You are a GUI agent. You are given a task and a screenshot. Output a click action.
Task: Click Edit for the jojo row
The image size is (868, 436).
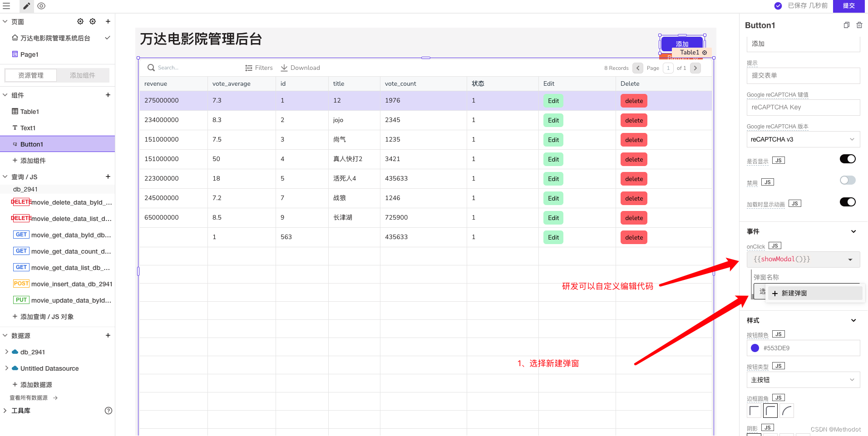click(553, 120)
